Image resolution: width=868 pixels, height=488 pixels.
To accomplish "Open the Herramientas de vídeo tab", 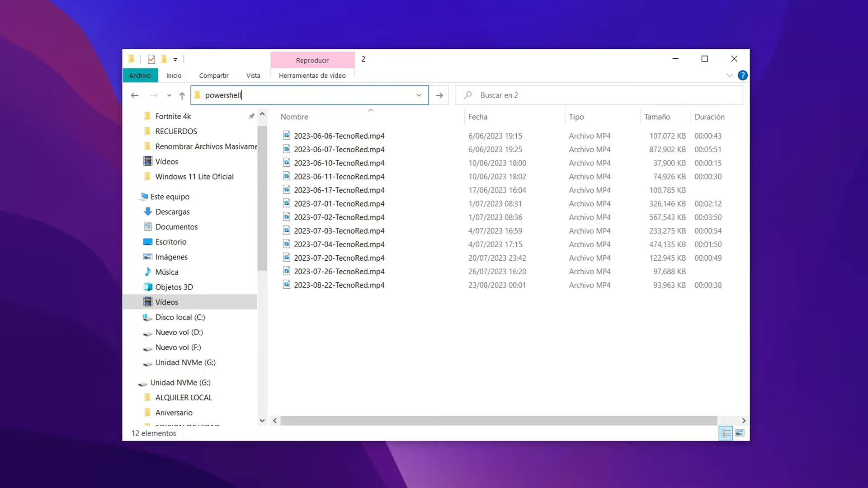I will pos(312,75).
